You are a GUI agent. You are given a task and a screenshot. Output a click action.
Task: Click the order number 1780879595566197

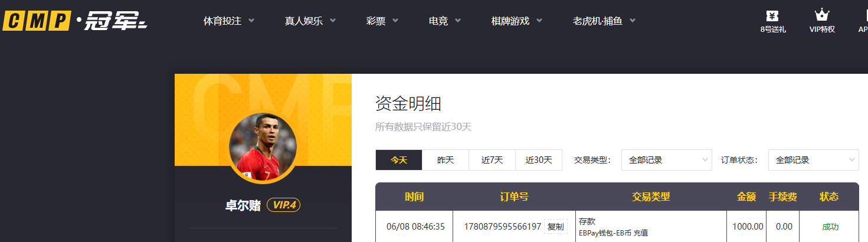[503, 227]
